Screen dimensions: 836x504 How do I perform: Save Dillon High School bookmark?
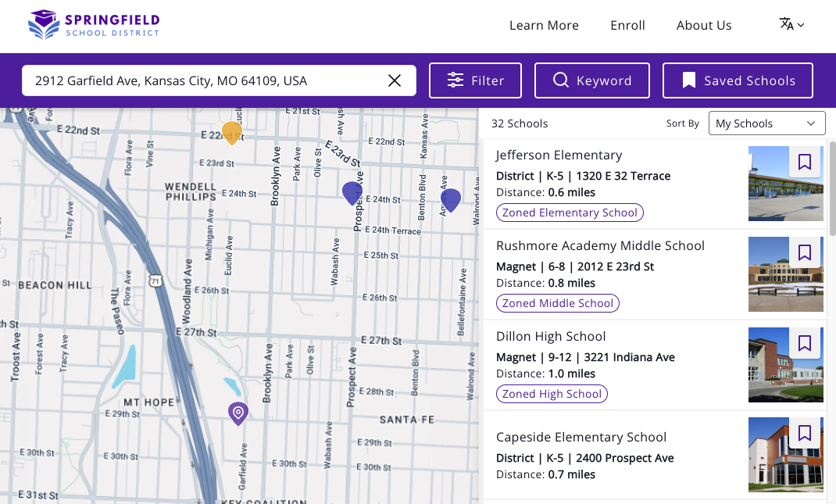805,343
